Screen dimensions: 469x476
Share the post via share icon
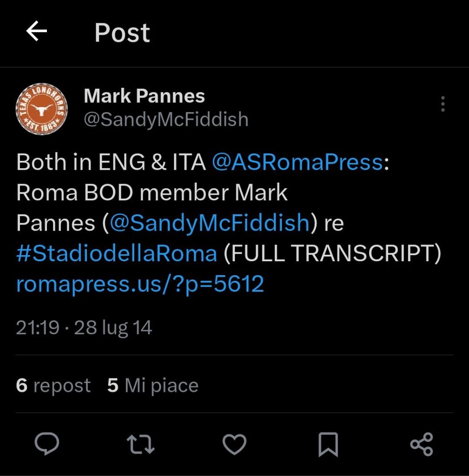pyautogui.click(x=422, y=444)
